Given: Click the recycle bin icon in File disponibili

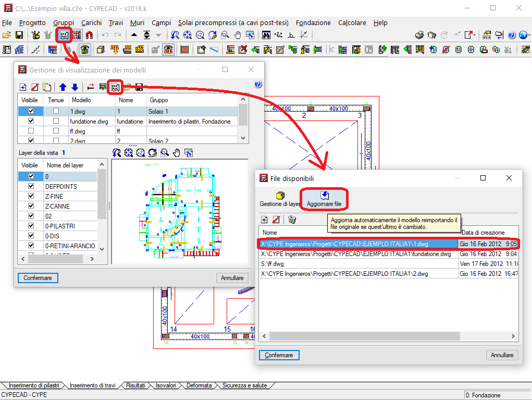Looking at the screenshot, I should 292,220.
